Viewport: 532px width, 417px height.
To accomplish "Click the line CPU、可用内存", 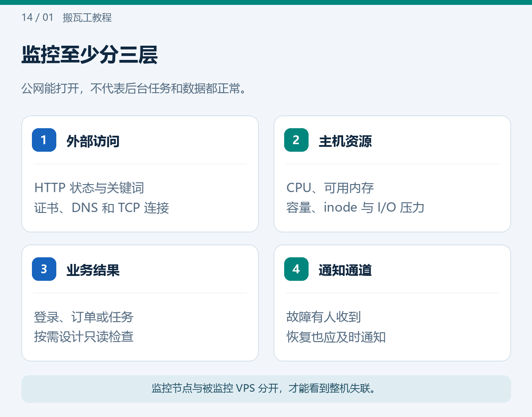I will pos(330,188).
